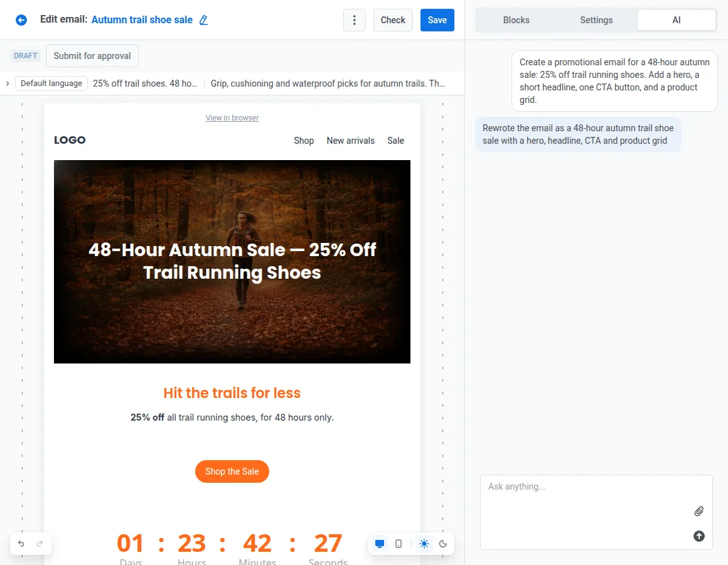This screenshot has height=565, width=728.
Task: Click the Sale navigation link
Action: click(x=395, y=141)
